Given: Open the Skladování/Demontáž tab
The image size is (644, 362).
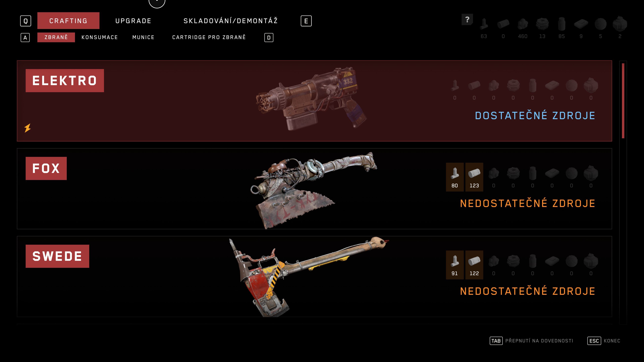Looking at the screenshot, I should (x=230, y=21).
